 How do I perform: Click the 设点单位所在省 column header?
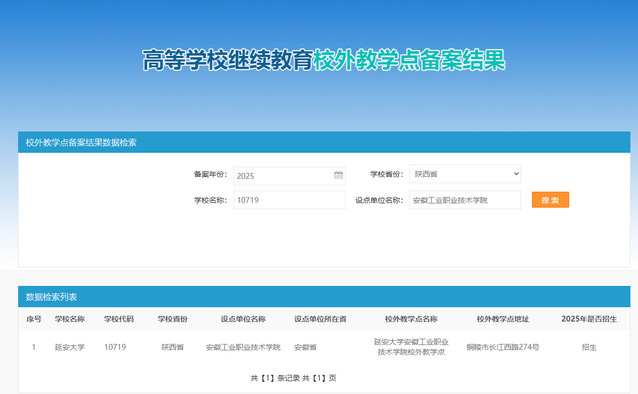pyautogui.click(x=320, y=319)
